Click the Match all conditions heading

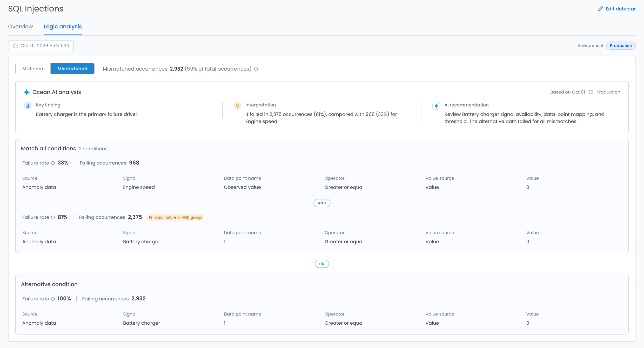[49, 149]
